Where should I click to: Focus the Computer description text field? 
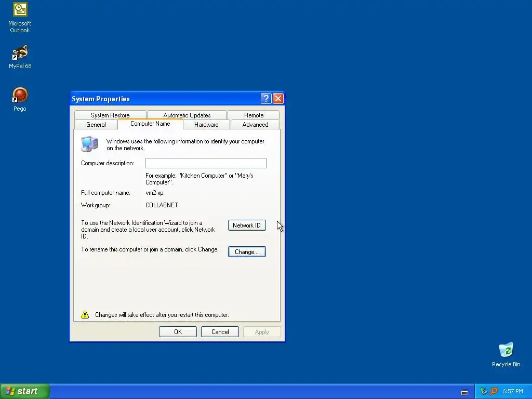point(206,163)
